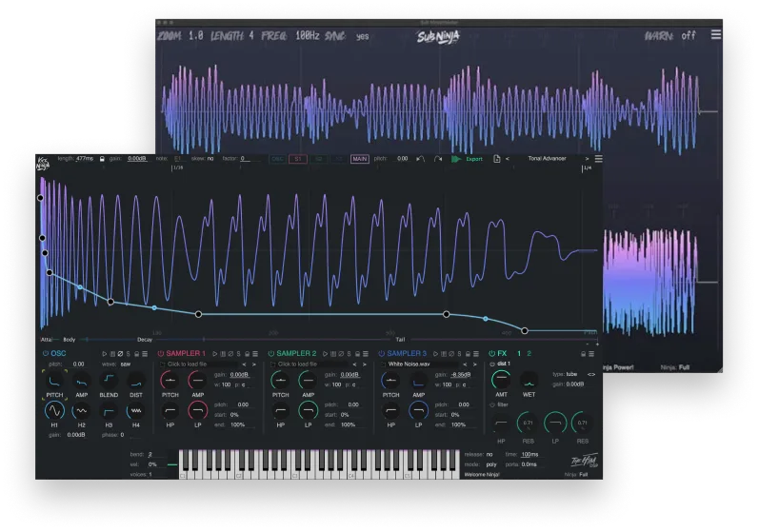This screenshot has height=532, width=759.
Task: Click the green play icon beside Export
Action: point(456,159)
